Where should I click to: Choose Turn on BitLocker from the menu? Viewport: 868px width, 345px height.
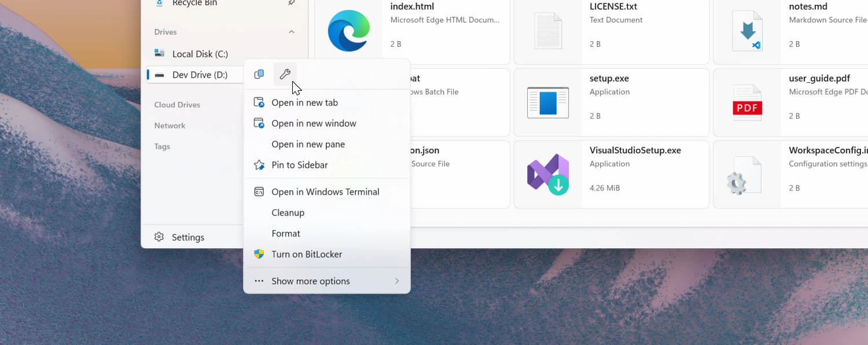[x=307, y=254]
